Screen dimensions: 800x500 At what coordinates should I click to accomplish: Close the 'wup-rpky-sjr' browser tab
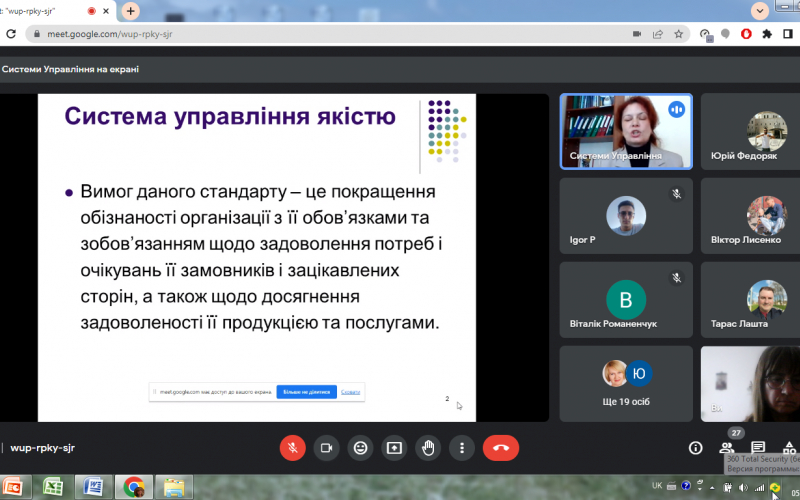click(x=106, y=11)
